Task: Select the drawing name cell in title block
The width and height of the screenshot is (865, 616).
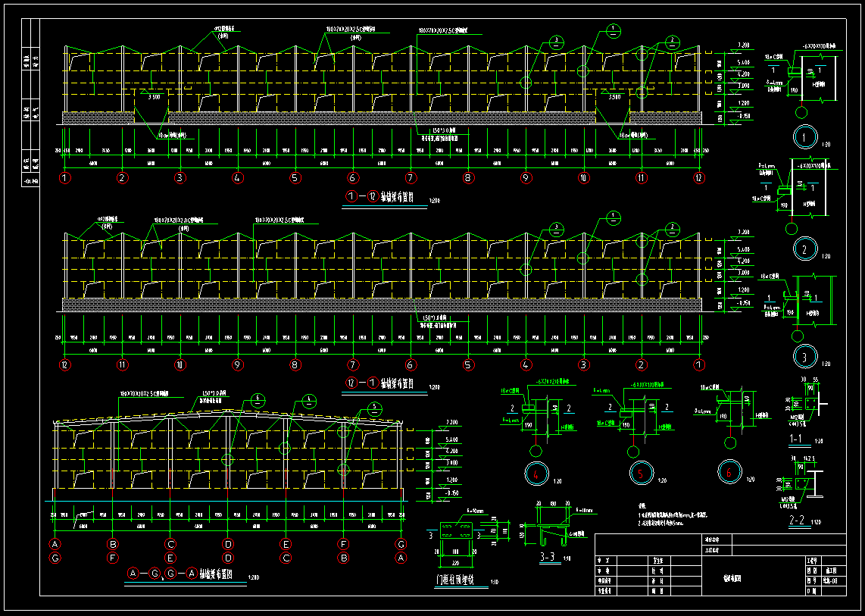Action: pos(731,577)
